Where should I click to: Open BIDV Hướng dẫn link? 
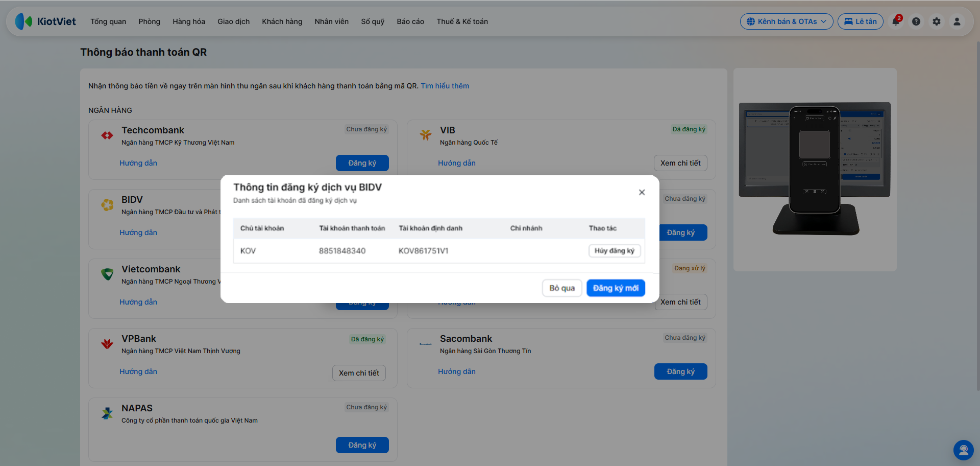(138, 232)
